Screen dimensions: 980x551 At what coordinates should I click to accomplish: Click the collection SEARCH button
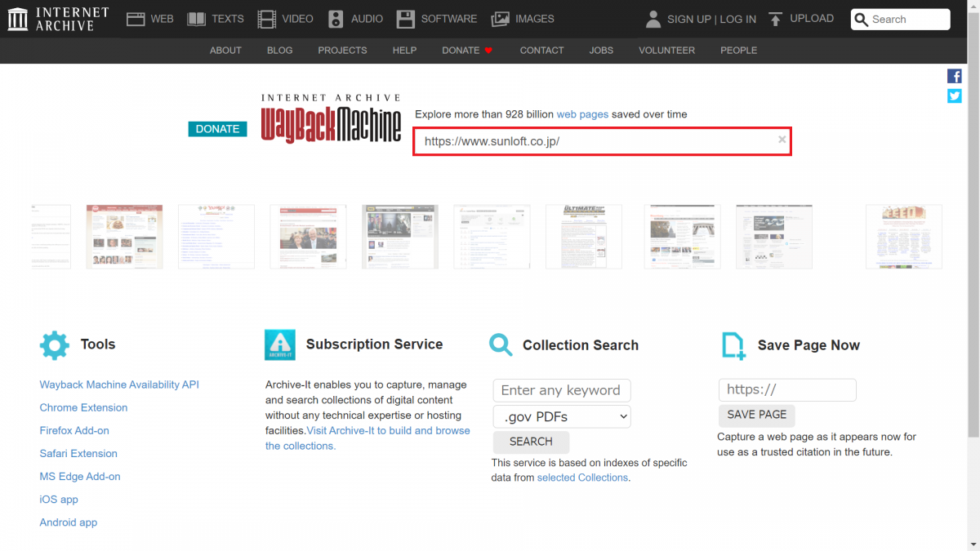click(531, 442)
